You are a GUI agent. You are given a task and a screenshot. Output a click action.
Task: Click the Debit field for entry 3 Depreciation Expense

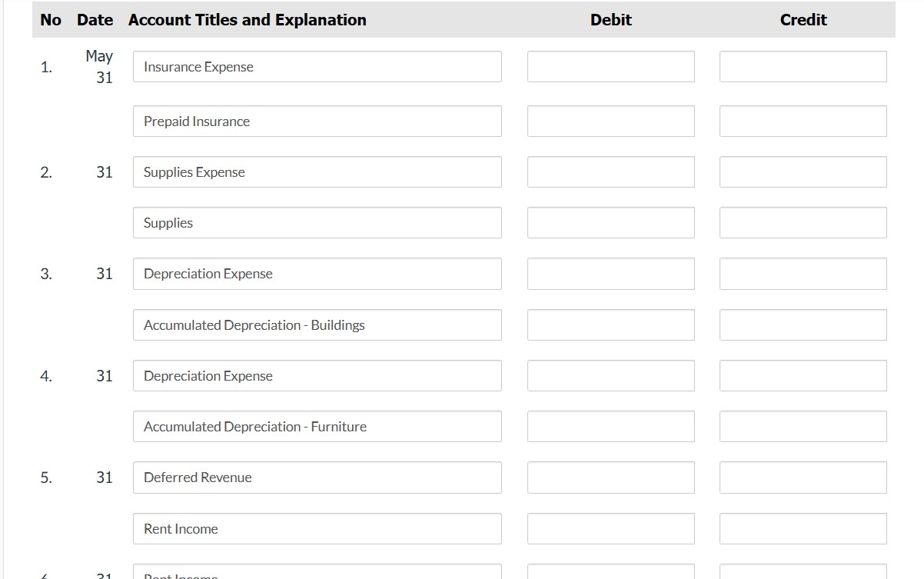pyautogui.click(x=611, y=274)
